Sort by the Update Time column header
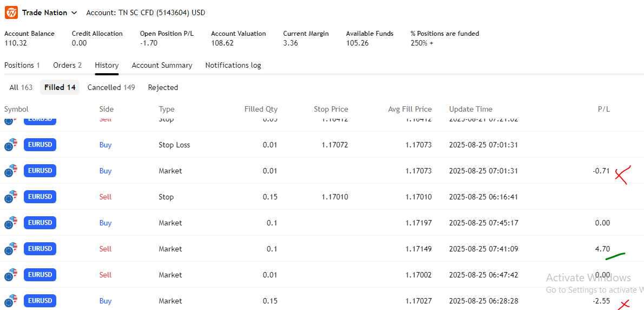 (x=470, y=109)
